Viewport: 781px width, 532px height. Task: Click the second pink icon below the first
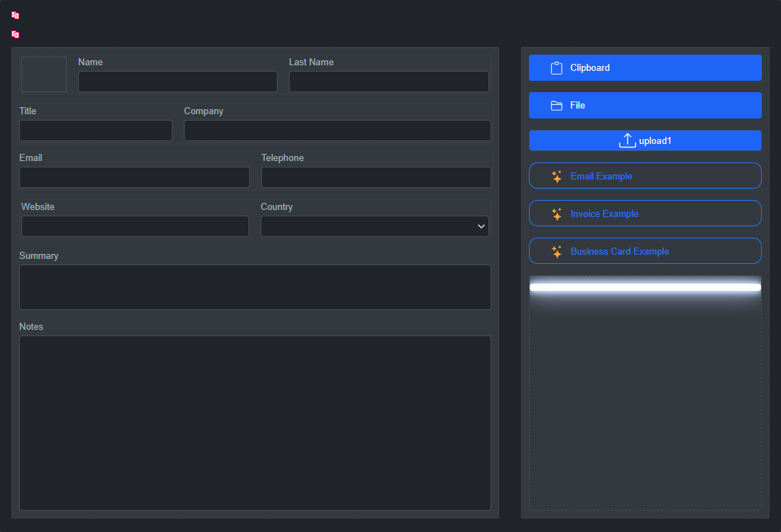point(16,34)
